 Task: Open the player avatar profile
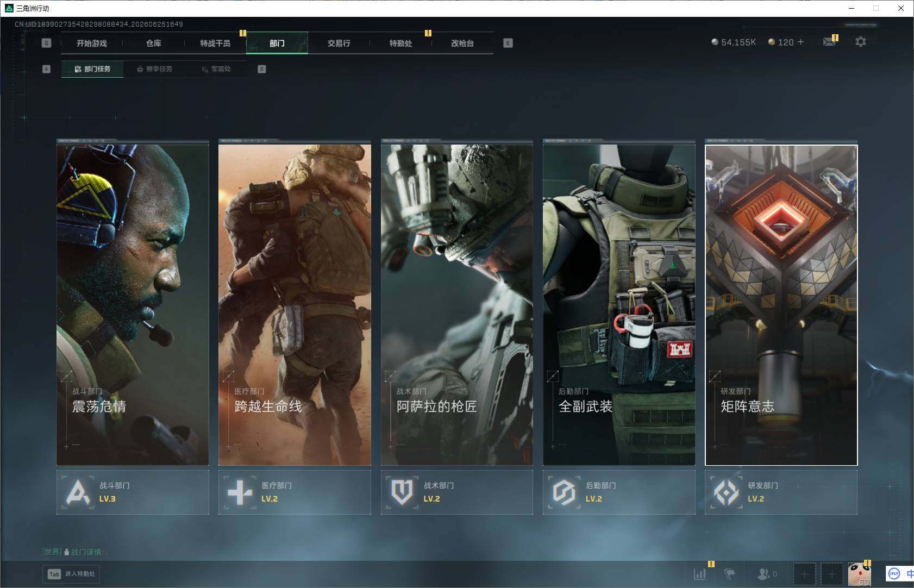(860, 574)
